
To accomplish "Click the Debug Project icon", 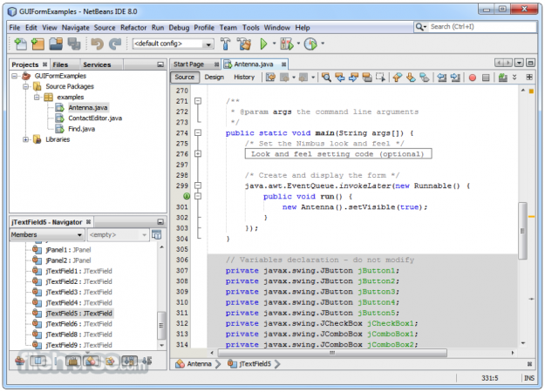I will tap(287, 44).
